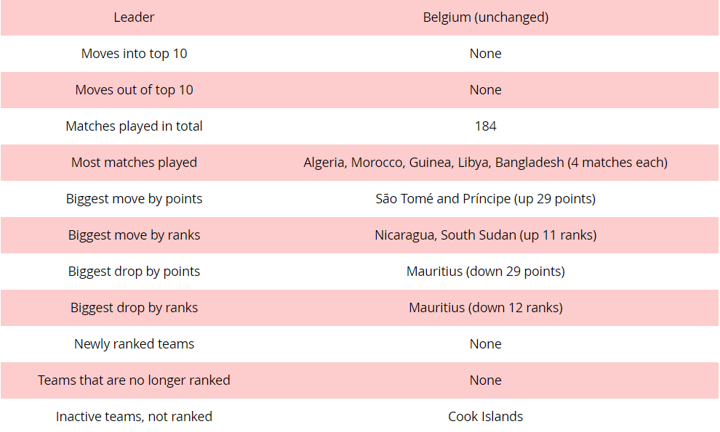720x432 pixels.
Task: Click 'Biggest drop by points' label
Action: pos(134,271)
